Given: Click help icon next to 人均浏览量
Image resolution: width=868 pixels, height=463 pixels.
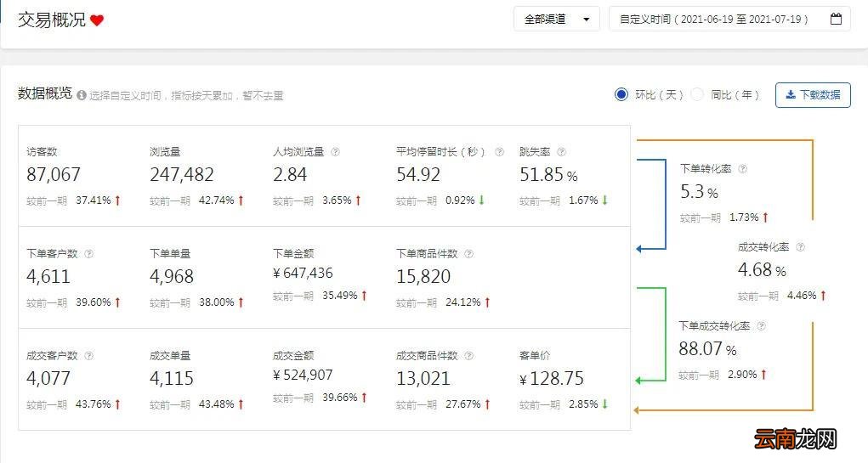Looking at the screenshot, I should pyautogui.click(x=335, y=151).
